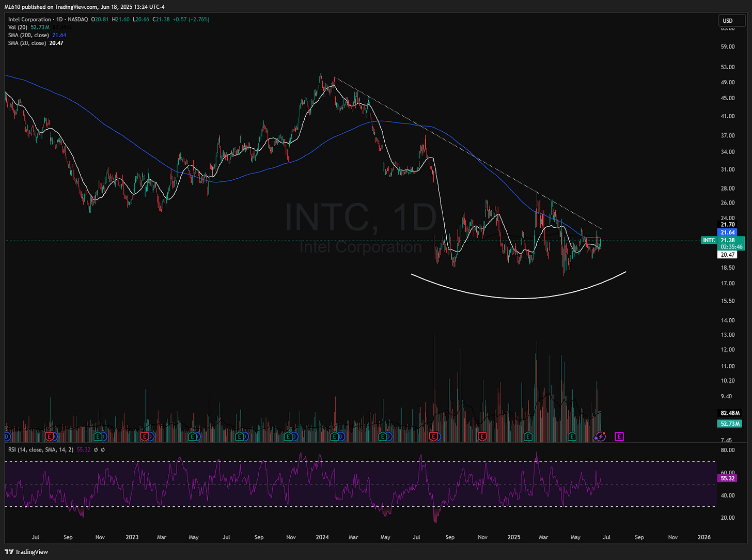Click the 45.00 price scale value

coord(728,98)
